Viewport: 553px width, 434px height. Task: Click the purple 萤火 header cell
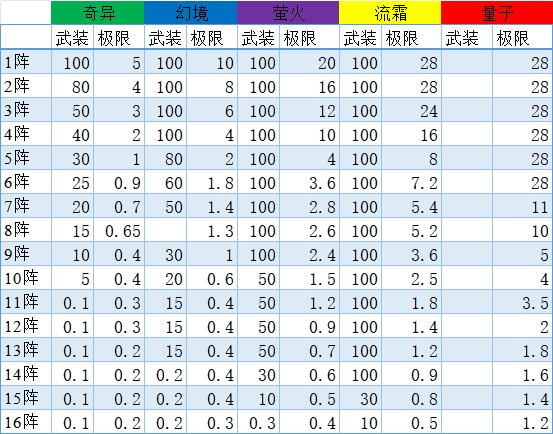click(288, 13)
